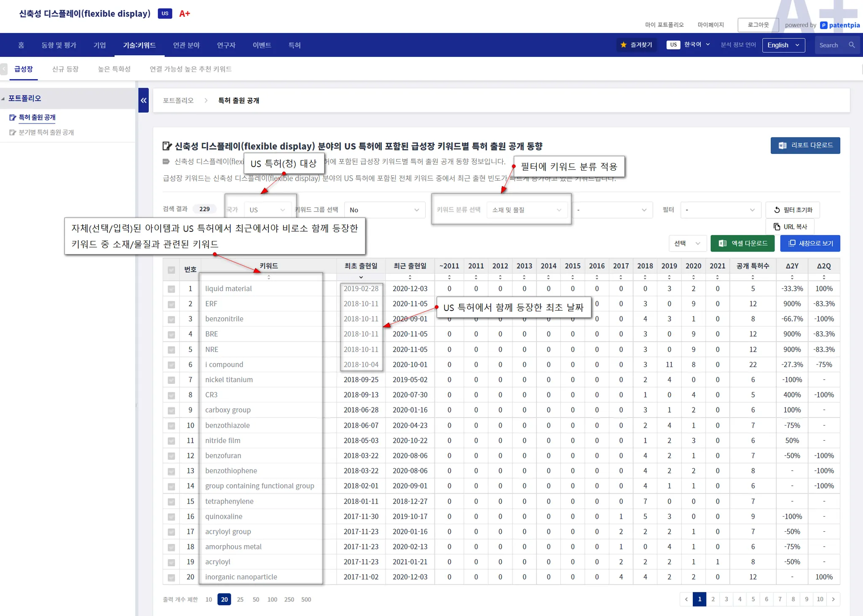Open the 연구자 menu item
This screenshot has height=616, width=863.
[226, 45]
